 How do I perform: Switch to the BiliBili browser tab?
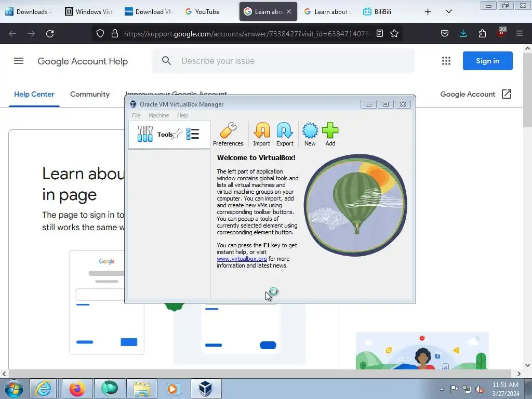click(382, 11)
